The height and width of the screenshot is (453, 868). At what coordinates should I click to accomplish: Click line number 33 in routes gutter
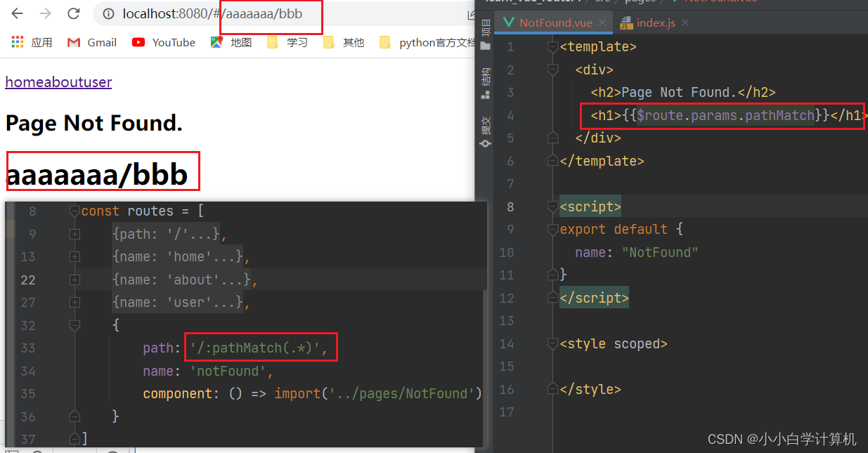28,348
